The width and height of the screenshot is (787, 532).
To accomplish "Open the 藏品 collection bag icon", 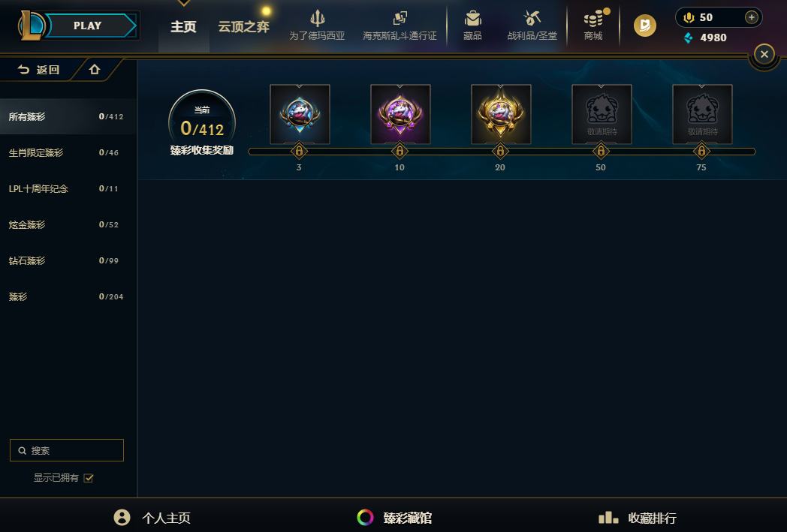I will point(472,19).
